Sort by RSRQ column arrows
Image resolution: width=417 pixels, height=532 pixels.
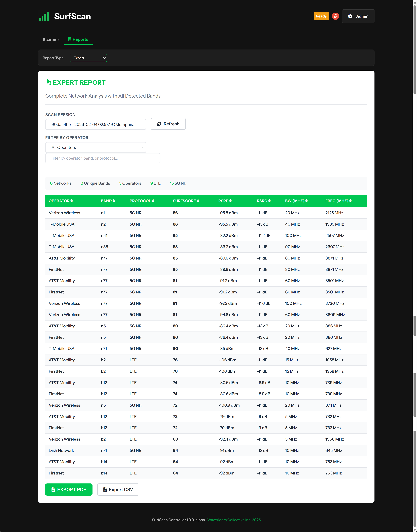[x=270, y=201]
